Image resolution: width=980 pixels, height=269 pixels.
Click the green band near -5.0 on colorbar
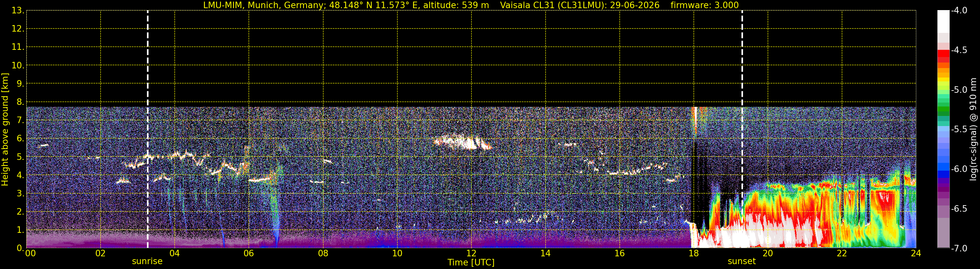pyautogui.click(x=943, y=90)
